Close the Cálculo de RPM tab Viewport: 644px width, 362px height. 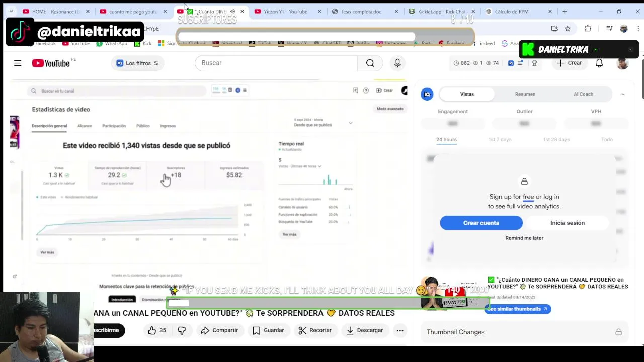(550, 11)
